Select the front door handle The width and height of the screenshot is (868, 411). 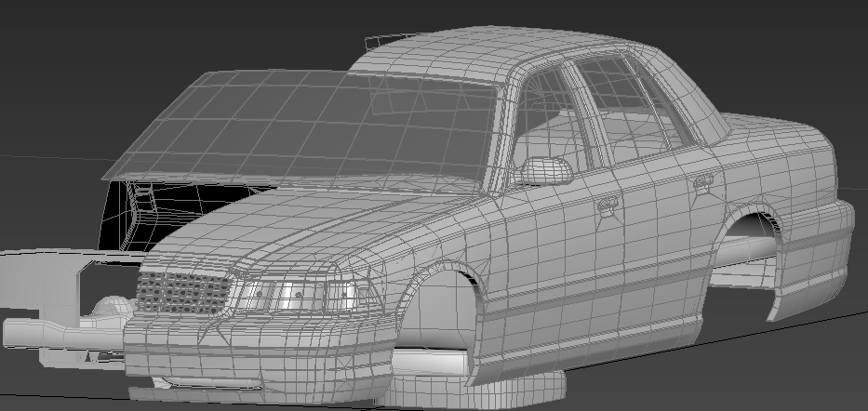coord(608,205)
